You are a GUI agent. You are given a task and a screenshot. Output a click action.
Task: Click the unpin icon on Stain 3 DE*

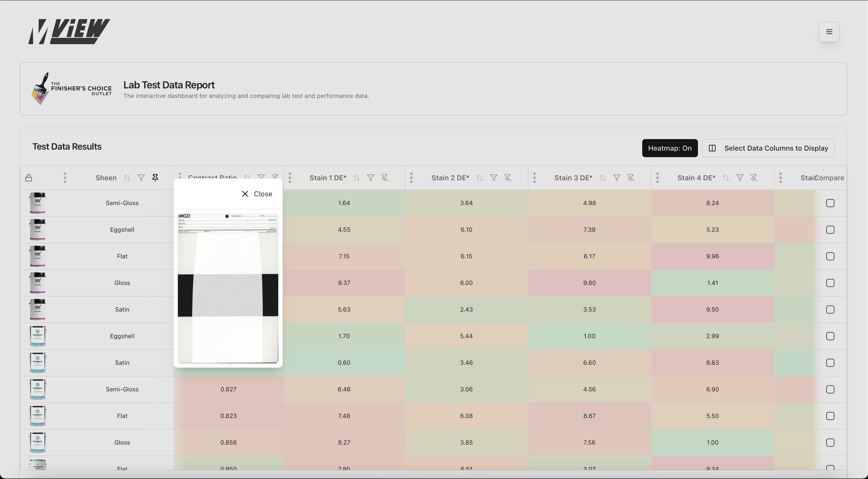(631, 177)
